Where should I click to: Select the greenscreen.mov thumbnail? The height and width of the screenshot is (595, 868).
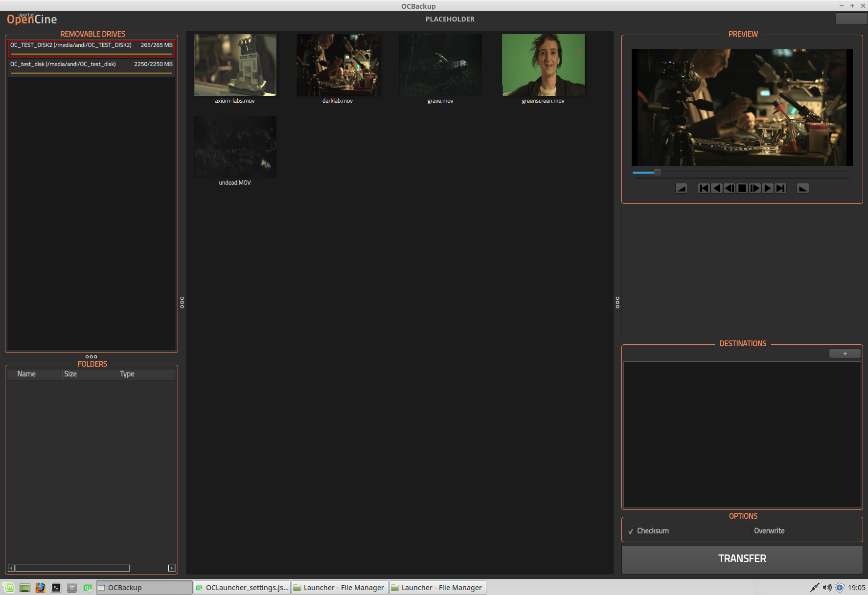tap(543, 65)
